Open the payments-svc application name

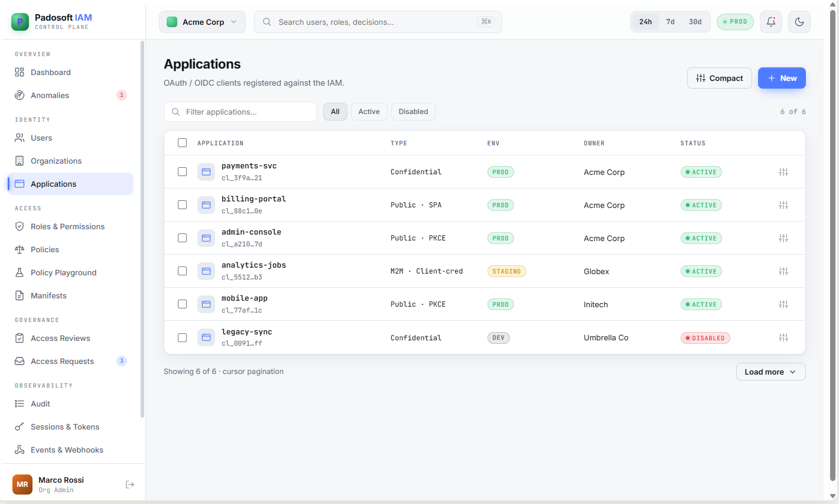[x=249, y=166]
